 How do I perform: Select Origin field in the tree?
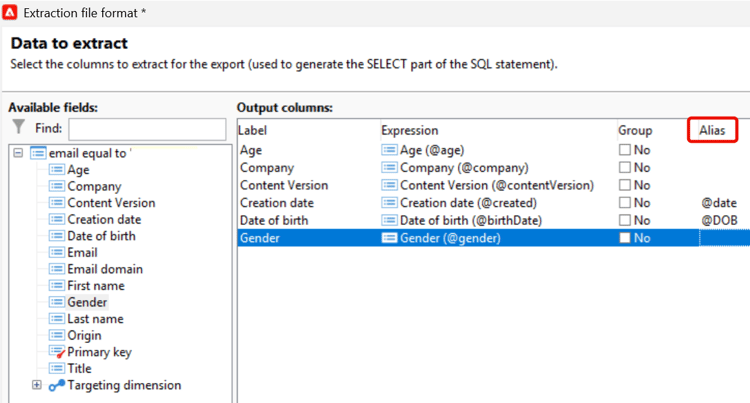84,336
